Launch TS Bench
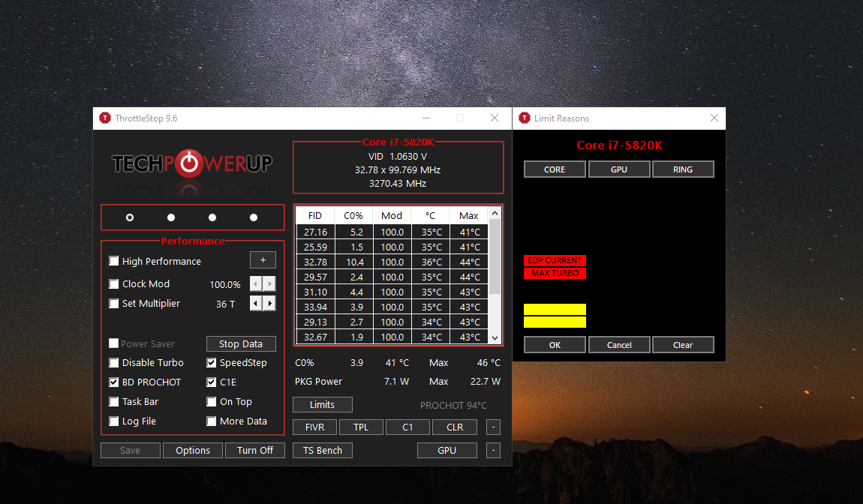The width and height of the screenshot is (863, 504). coord(323,450)
